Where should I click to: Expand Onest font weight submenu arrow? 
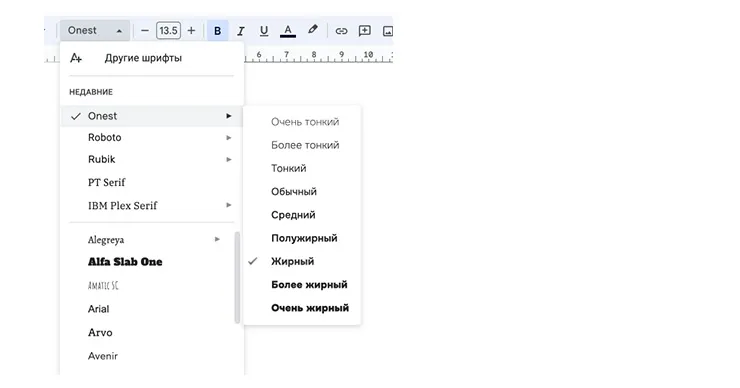[229, 116]
